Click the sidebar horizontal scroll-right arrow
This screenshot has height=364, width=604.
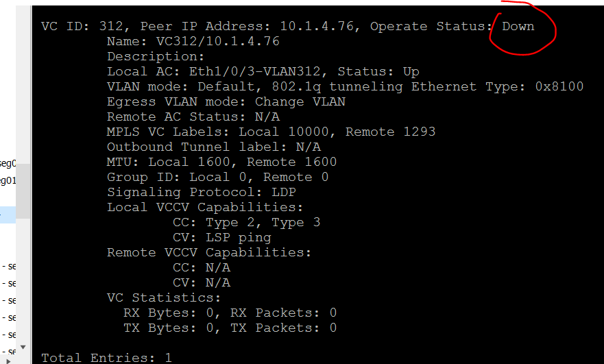[8, 361]
